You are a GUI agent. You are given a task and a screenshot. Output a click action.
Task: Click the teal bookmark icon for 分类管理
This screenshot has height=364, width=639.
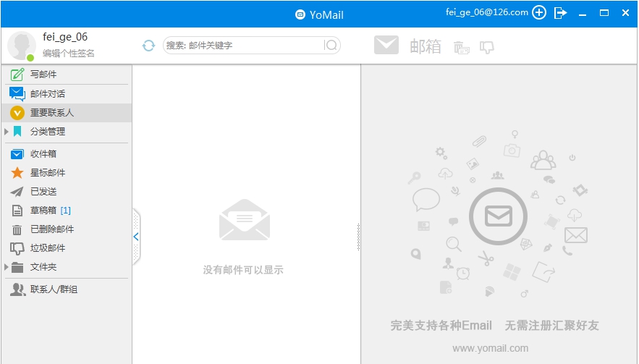coord(17,132)
